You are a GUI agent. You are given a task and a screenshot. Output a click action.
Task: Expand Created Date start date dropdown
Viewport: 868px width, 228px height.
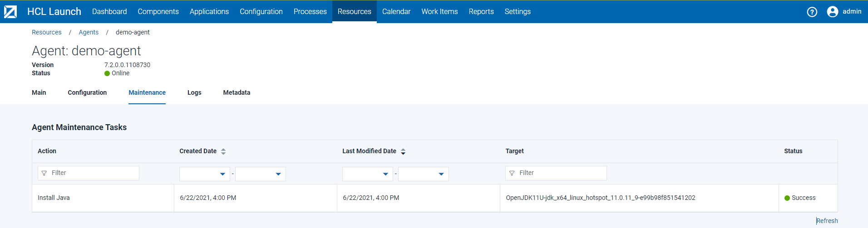point(222,174)
